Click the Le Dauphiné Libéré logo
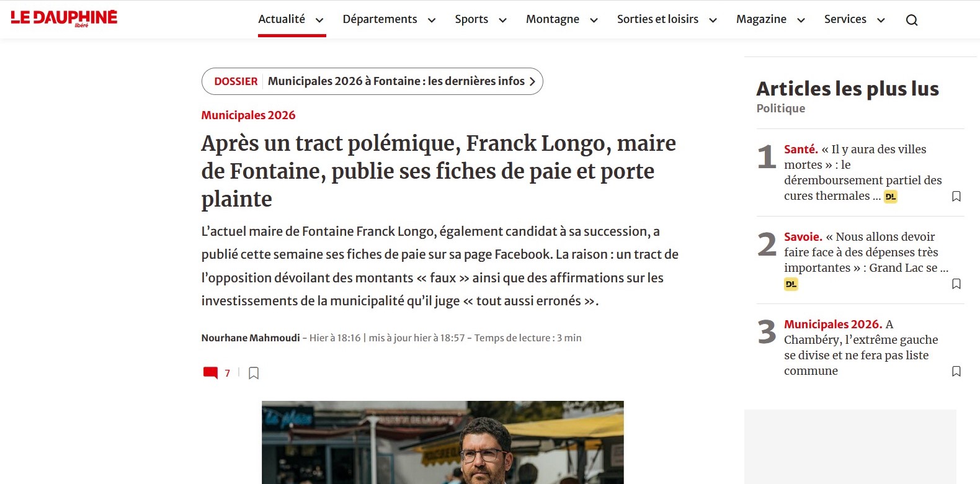This screenshot has height=484, width=980. click(64, 18)
